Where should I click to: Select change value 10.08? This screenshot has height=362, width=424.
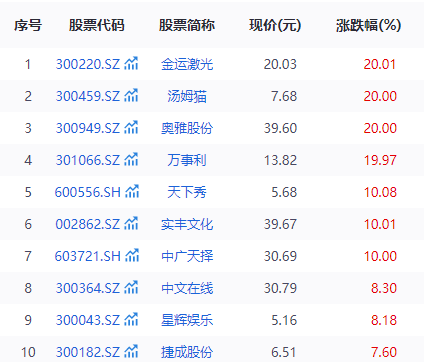pos(380,192)
